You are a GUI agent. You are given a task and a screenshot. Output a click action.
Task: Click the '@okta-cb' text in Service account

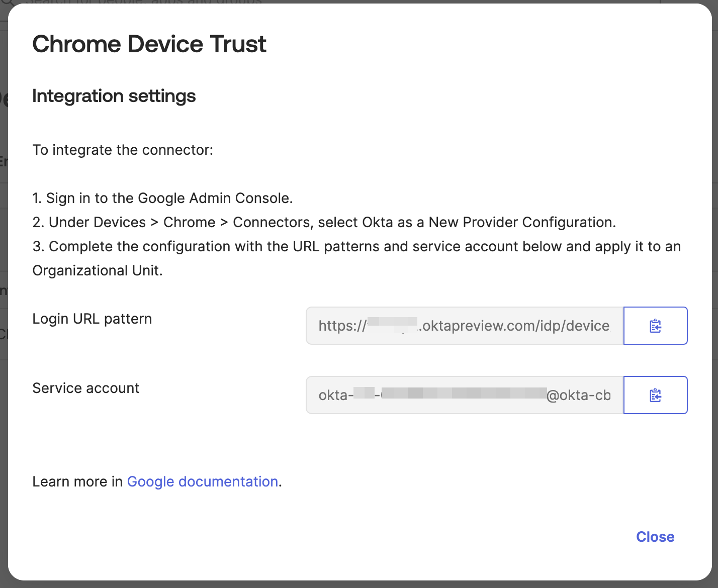coord(578,395)
